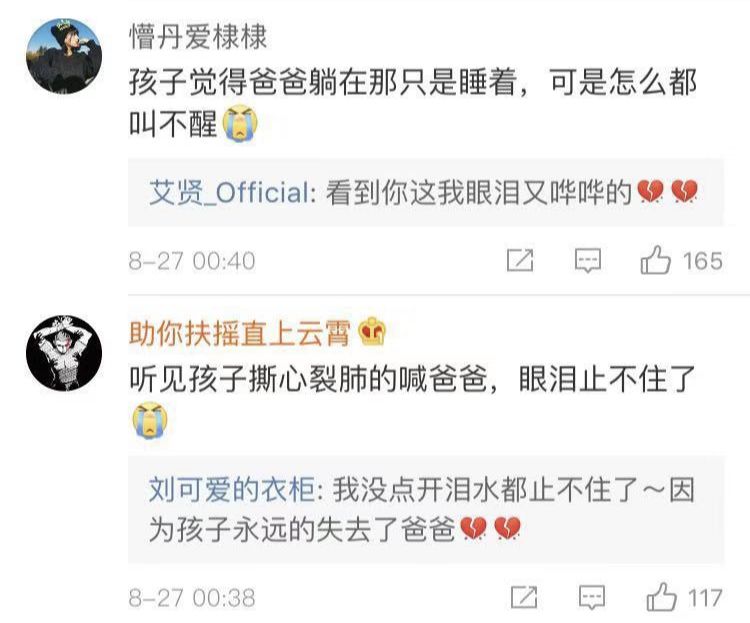This screenshot has width=750, height=623.
Task: Share the 8-27 00:40 comment
Action: pyautogui.click(x=520, y=260)
